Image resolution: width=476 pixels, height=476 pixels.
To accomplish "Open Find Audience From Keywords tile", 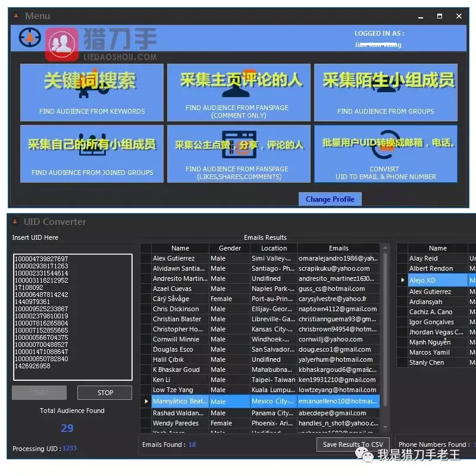I will [92, 92].
